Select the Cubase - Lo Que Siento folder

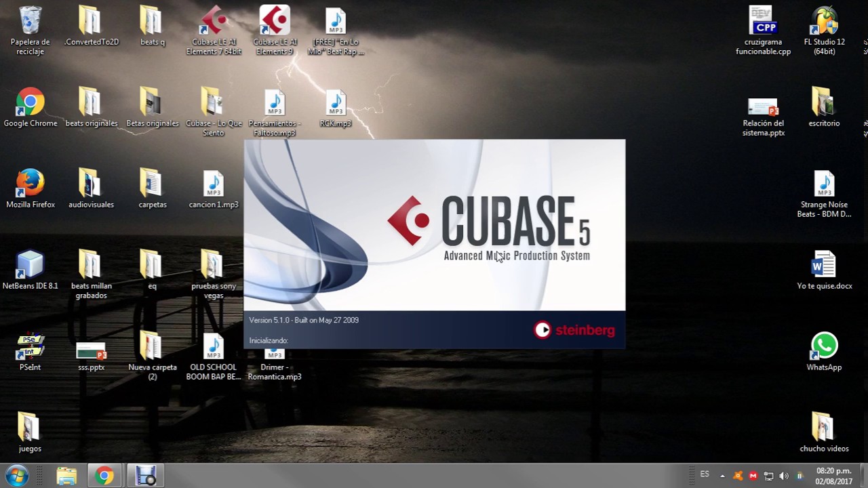[214, 113]
